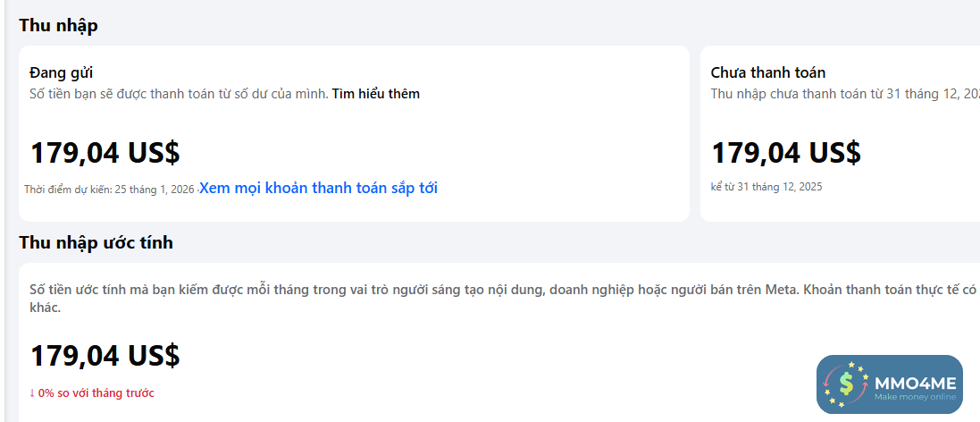Click the 179,04 US$ estimated income amount

105,356
